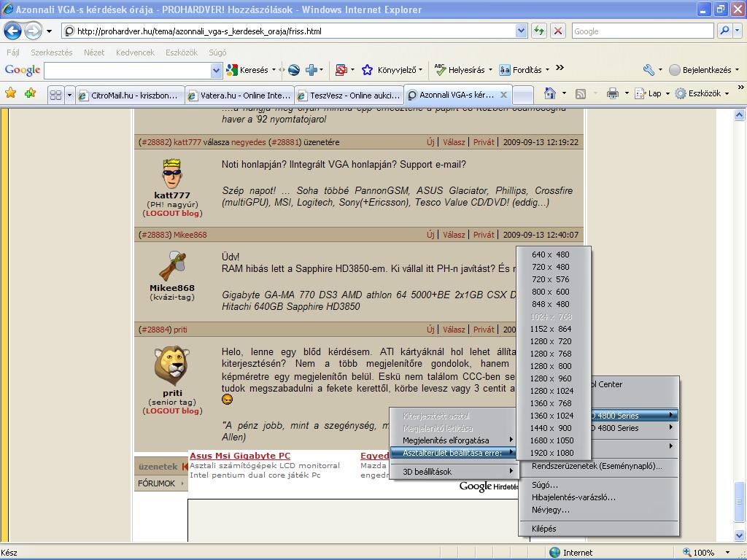Open the recent pages dropdown arrow
Screen dimensions: 747x560
[x=49, y=31]
